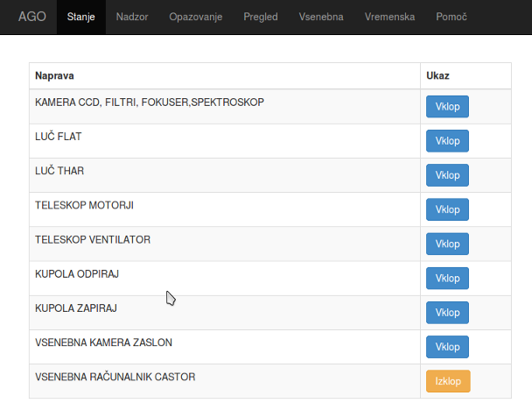This screenshot has height=417, width=532.
Task: Switch on TELESKOP MOTORJI
Action: coord(447,209)
